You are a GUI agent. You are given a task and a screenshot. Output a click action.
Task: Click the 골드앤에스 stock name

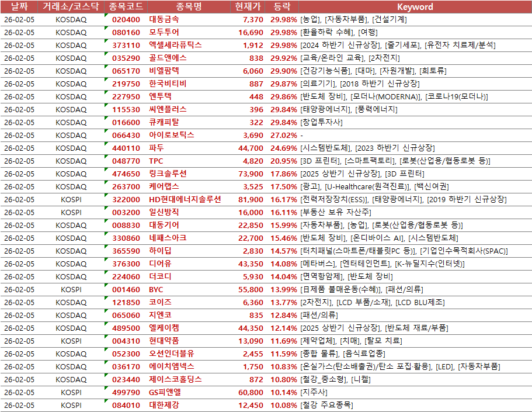click(168, 58)
